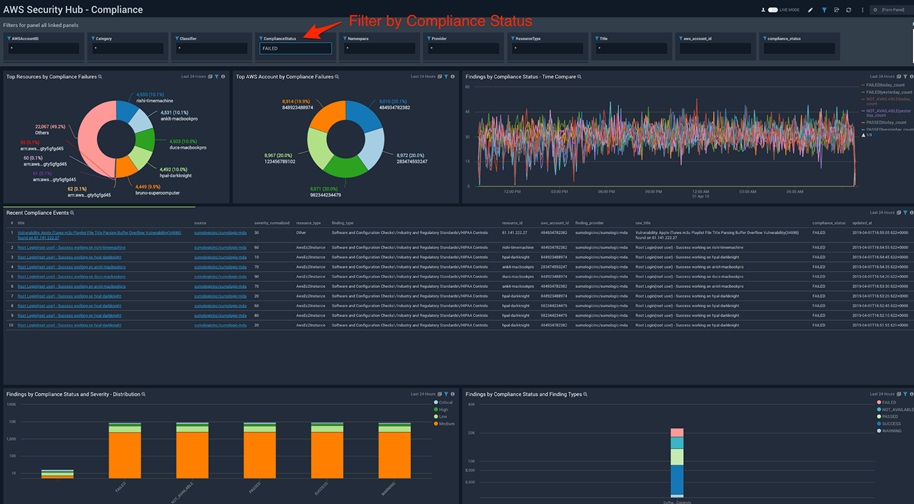Open the Root Login title link in row 5
The height and width of the screenshot is (504, 914).
(x=71, y=277)
